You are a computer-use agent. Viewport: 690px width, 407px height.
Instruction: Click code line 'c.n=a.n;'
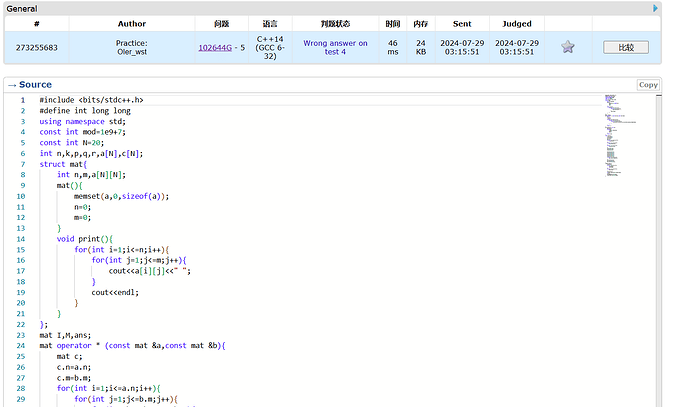click(x=74, y=367)
